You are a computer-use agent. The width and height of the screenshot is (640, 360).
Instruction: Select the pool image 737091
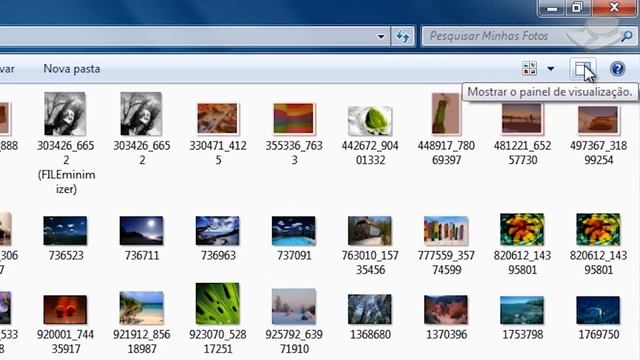294,231
